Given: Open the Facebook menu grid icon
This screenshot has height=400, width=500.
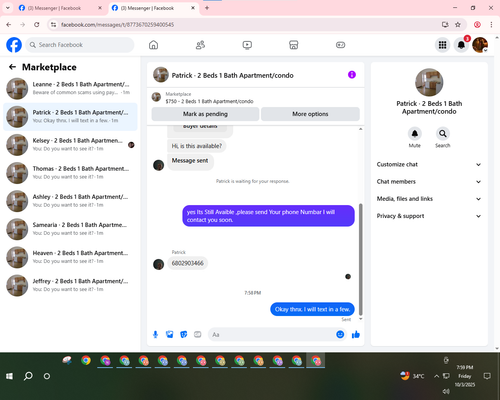Looking at the screenshot, I should point(442,45).
